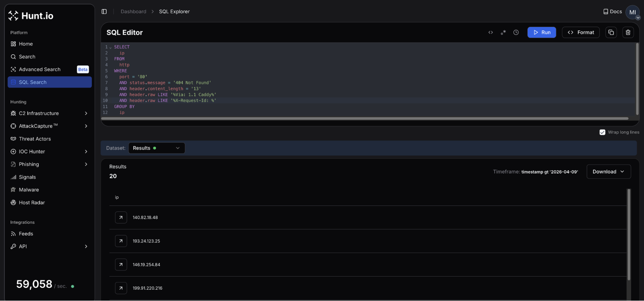Open details arrow for 146.19.254.84
This screenshot has width=644, height=301.
pyautogui.click(x=121, y=265)
